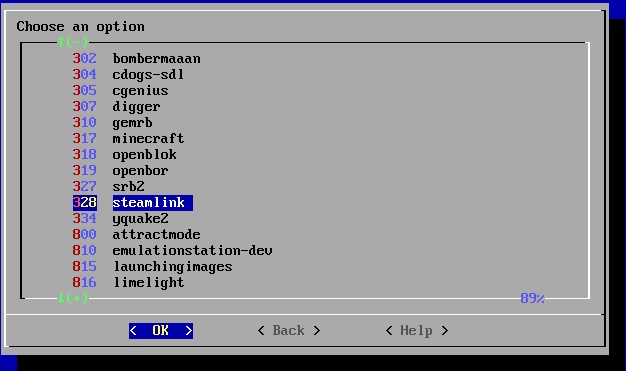Choose the 816 limelight option
Image resolution: width=626 pixels, height=371 pixels.
128,282
